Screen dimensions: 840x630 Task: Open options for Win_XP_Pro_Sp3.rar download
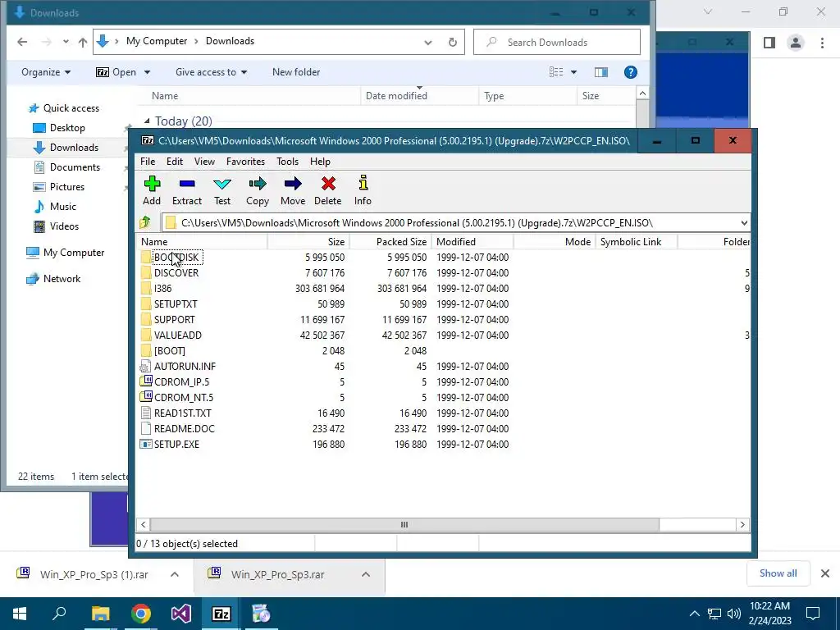point(366,574)
